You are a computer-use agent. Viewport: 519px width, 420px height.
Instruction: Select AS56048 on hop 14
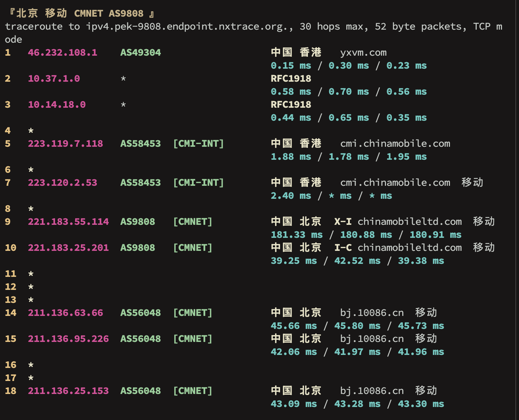[141, 313]
